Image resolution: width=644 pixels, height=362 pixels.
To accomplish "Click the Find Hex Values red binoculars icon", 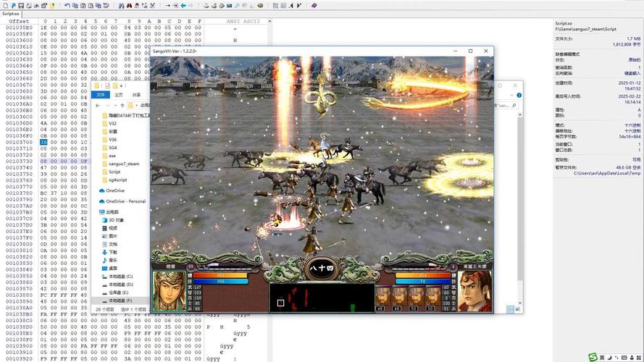I will tap(129, 6).
